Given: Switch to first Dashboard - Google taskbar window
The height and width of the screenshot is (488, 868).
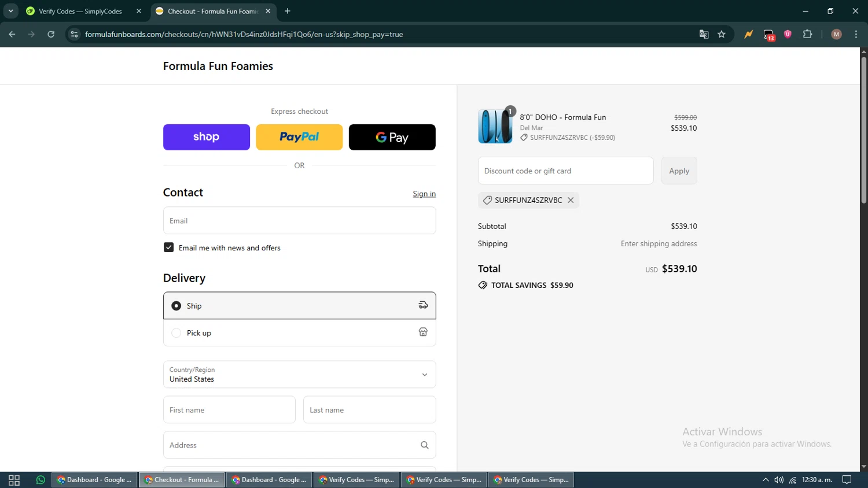Looking at the screenshot, I should (x=94, y=480).
